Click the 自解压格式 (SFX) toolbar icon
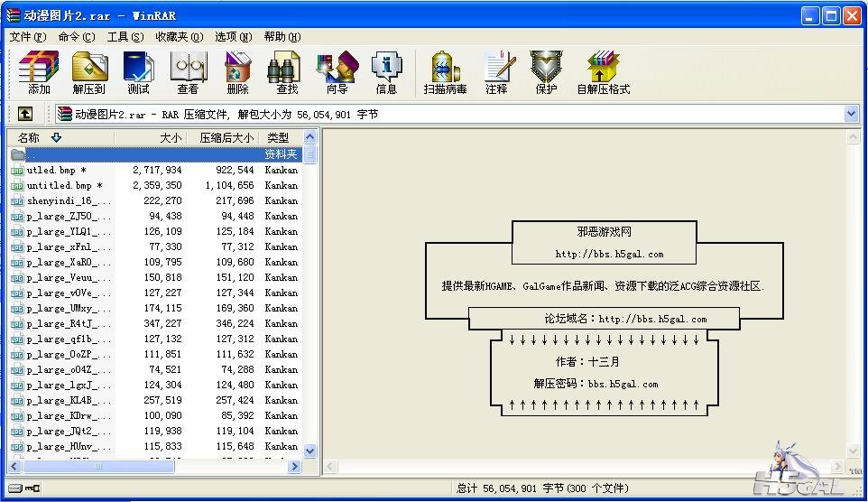Image resolution: width=868 pixels, height=502 pixels. click(603, 72)
